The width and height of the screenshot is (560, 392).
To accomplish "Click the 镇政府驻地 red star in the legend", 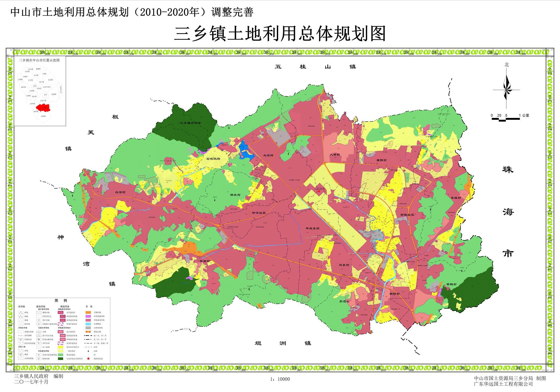I will pos(88,359).
